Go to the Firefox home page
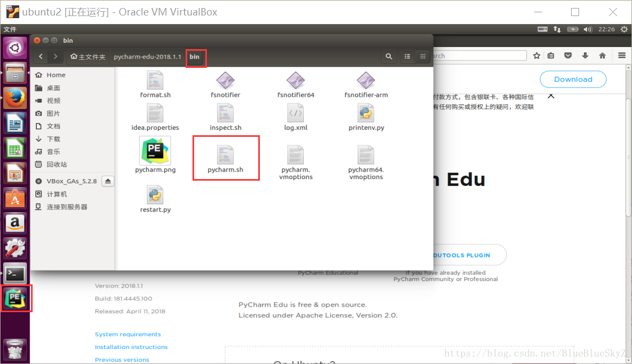Screen dimensions: 632x364 point(602,56)
